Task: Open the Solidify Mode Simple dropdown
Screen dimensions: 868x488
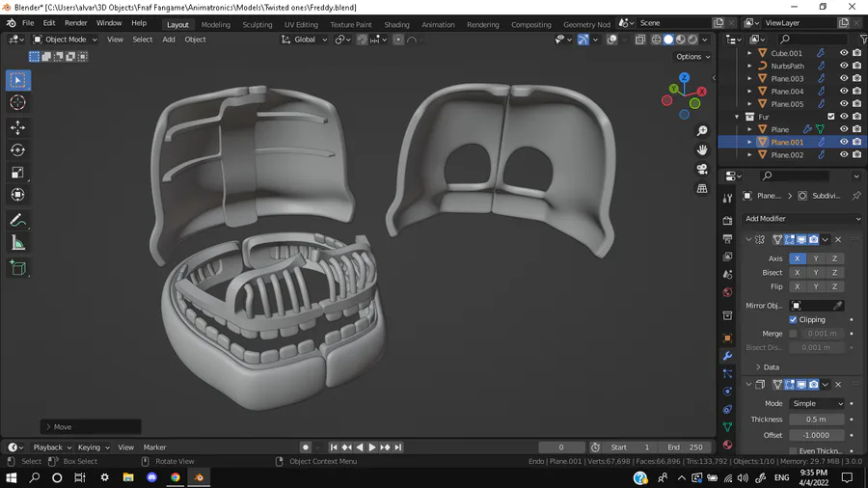Action: click(817, 403)
